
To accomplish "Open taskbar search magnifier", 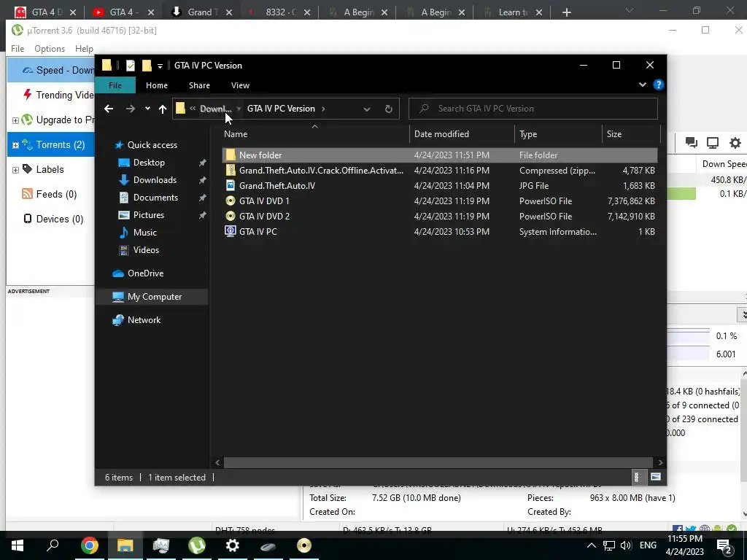I will [53, 545].
